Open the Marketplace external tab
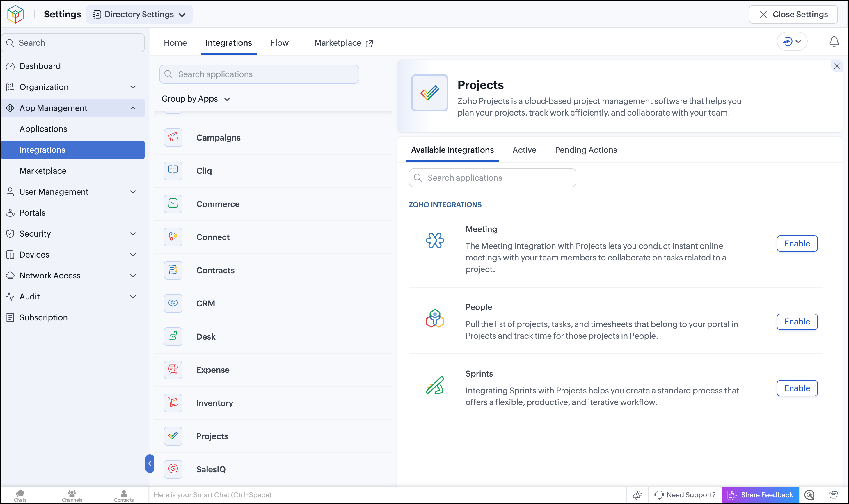Image resolution: width=849 pixels, height=504 pixels. (344, 43)
